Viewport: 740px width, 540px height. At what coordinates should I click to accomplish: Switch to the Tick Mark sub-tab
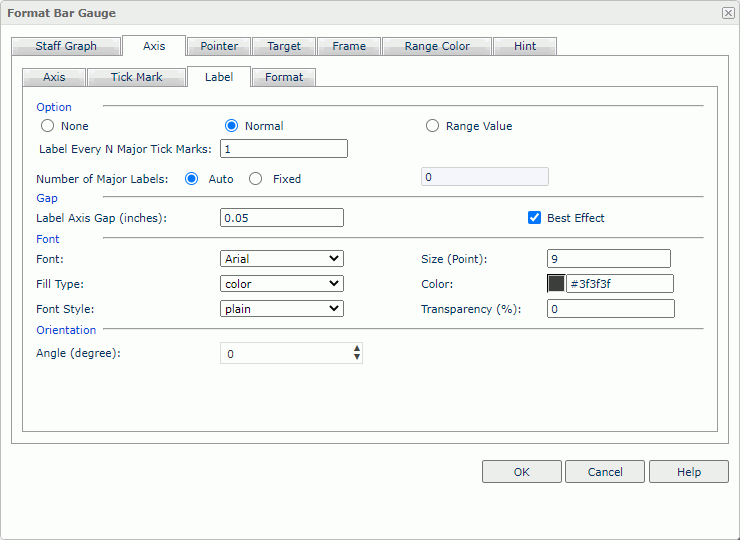tap(136, 77)
